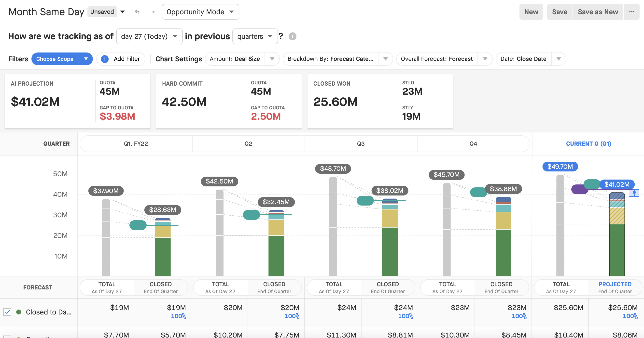Click the teal marker on the Q2 bar
Image resolution: width=644 pixels, height=338 pixels.
tap(252, 215)
